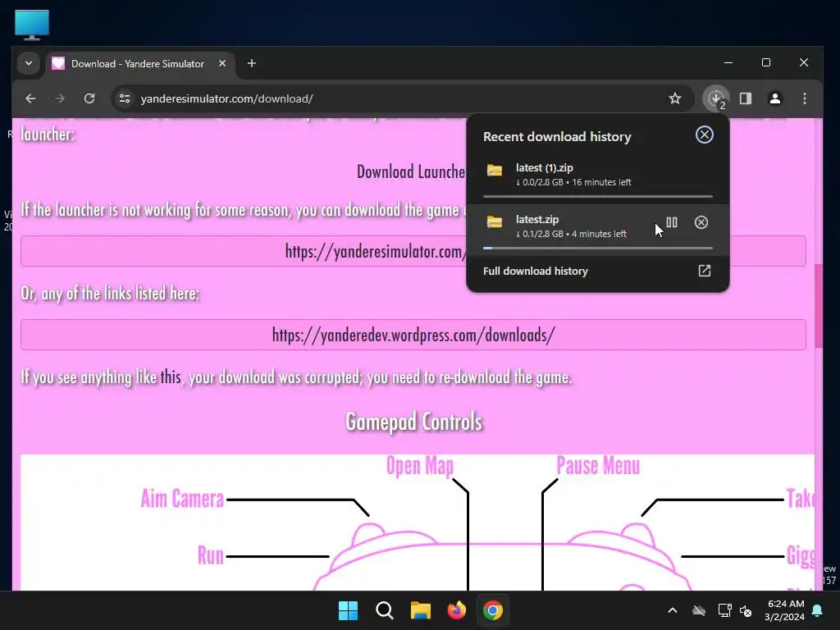The height and width of the screenshot is (630, 840).
Task: Click latest.zip download progress bar
Action: click(x=597, y=248)
